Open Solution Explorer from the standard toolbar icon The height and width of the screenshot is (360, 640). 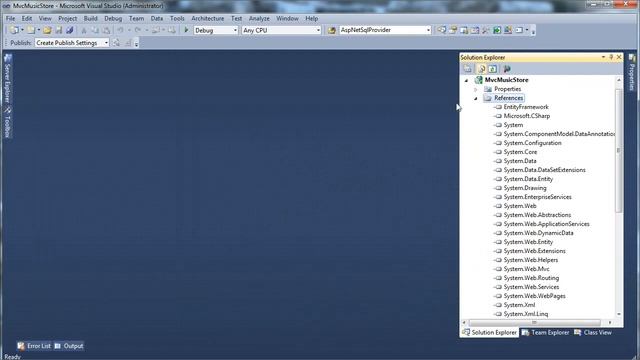point(442,30)
